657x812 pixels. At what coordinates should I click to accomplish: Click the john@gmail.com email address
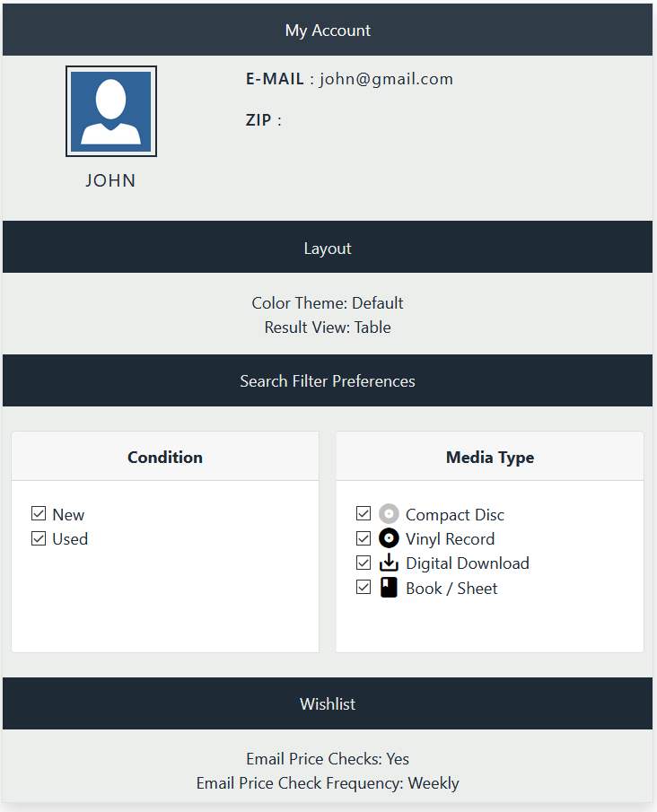386,79
